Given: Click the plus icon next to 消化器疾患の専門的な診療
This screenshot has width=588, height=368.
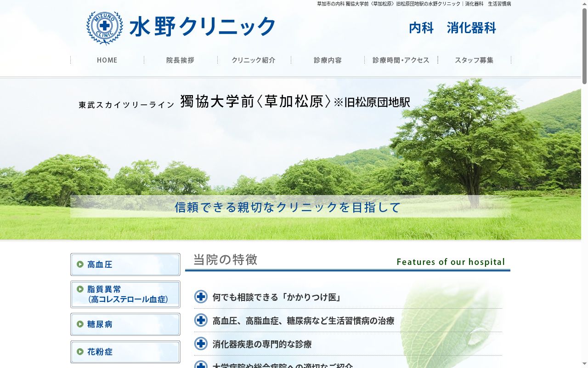Looking at the screenshot, I should click(x=201, y=344).
